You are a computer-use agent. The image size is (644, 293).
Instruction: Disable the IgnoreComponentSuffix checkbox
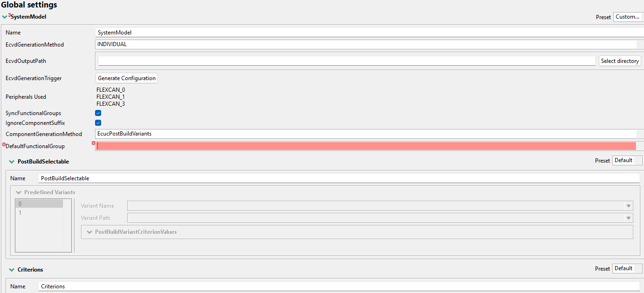click(x=98, y=123)
